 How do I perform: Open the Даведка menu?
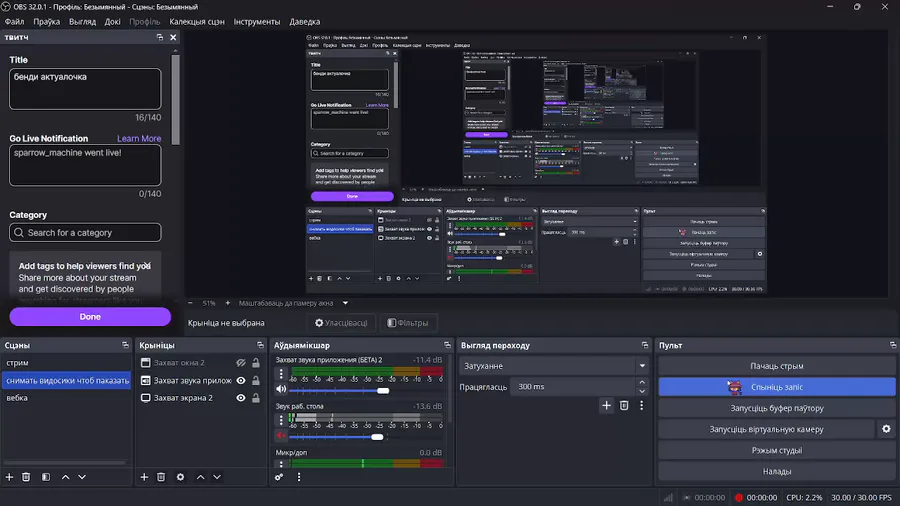305,22
